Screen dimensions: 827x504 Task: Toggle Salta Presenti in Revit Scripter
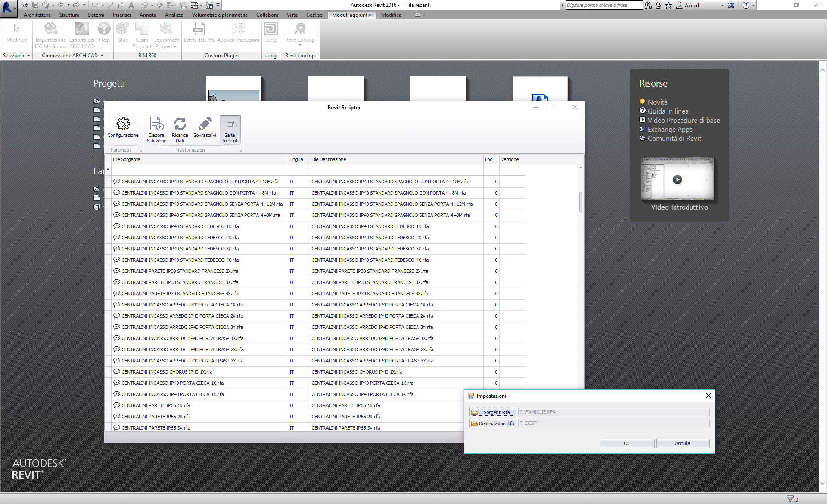(230, 130)
